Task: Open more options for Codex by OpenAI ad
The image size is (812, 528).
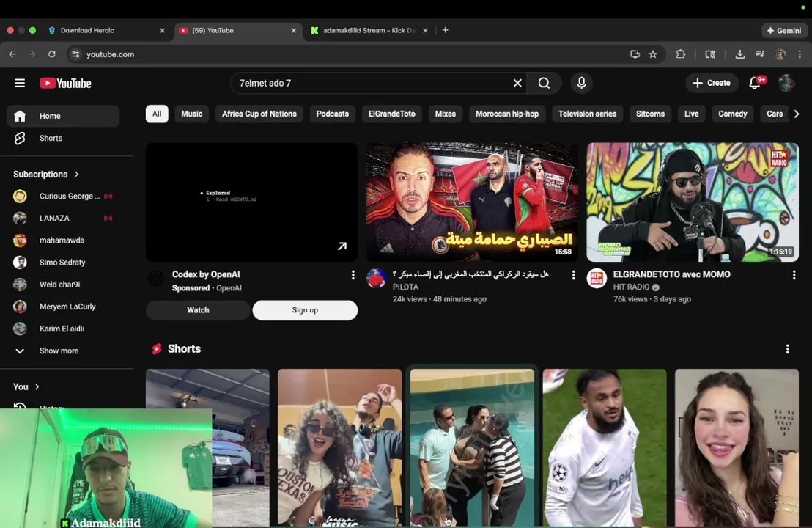Action: coord(353,275)
